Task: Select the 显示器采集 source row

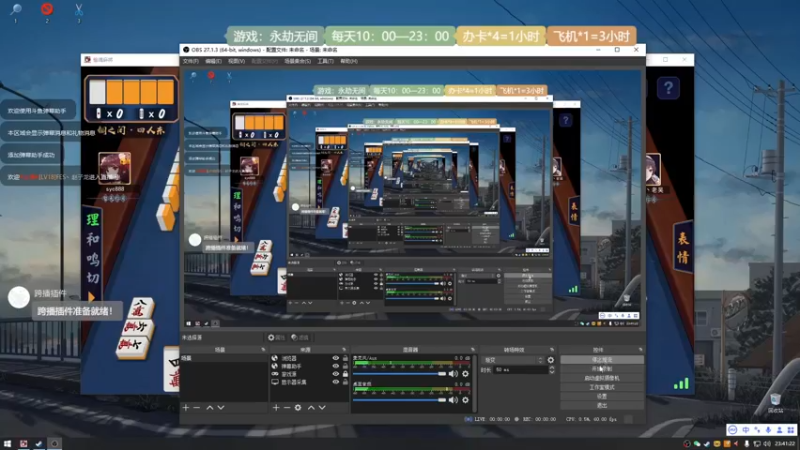Action: click(x=310, y=382)
